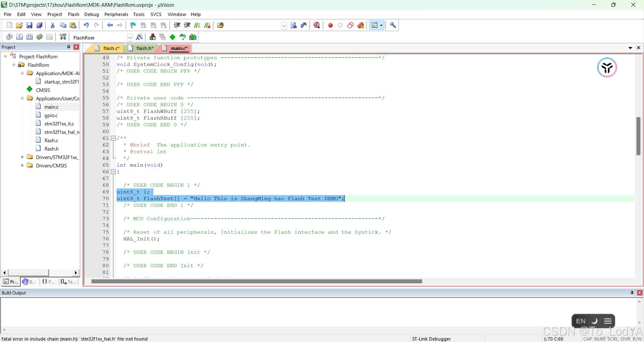Click the editor horizontal scrollbar thumb
The height and width of the screenshot is (342, 644).
coord(257,281)
